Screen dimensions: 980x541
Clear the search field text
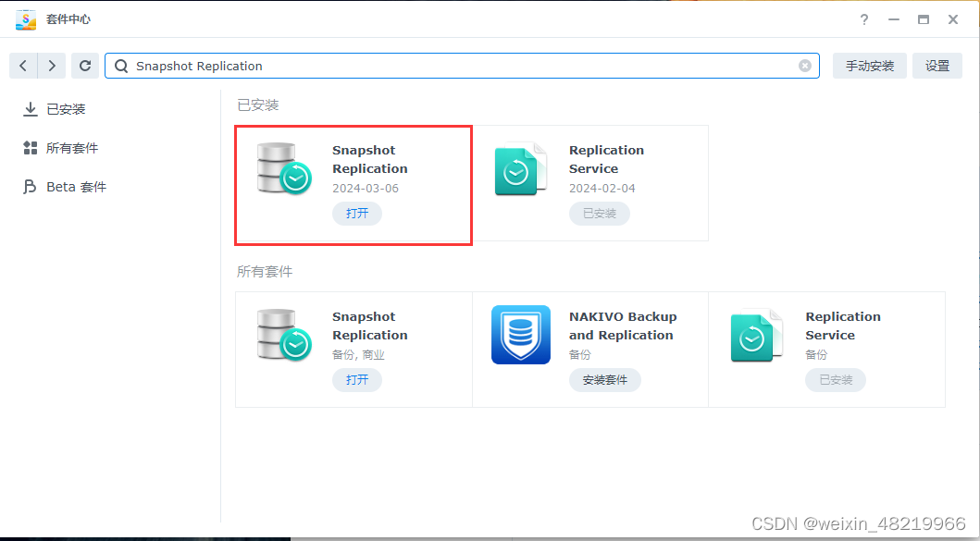pyautogui.click(x=805, y=66)
